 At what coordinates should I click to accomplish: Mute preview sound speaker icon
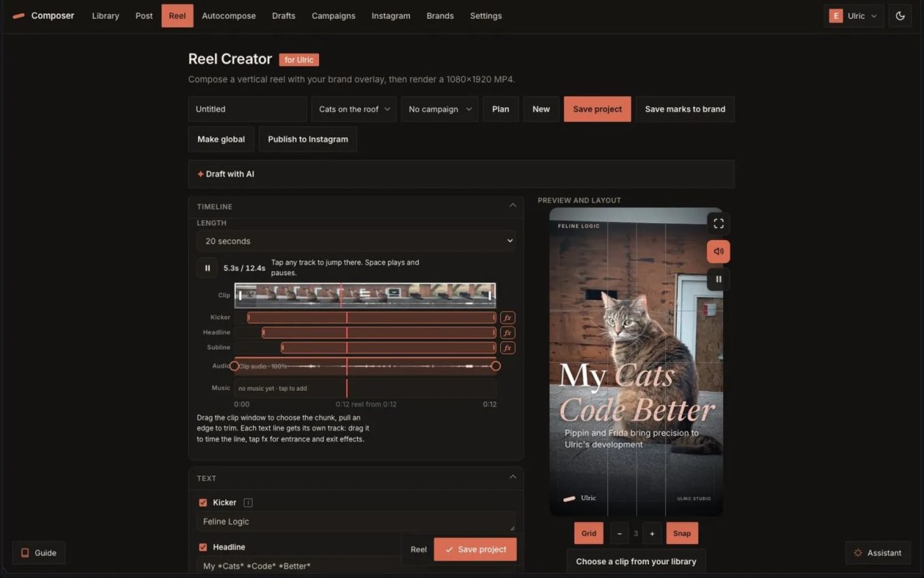tap(718, 251)
